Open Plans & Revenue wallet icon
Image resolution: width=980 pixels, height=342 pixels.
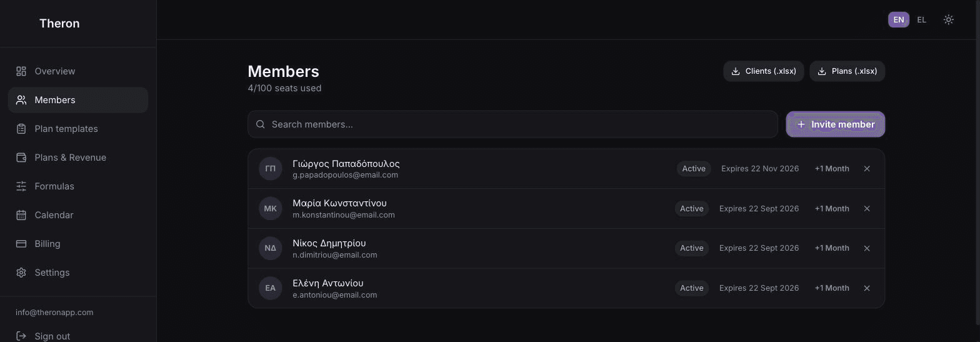coord(21,158)
